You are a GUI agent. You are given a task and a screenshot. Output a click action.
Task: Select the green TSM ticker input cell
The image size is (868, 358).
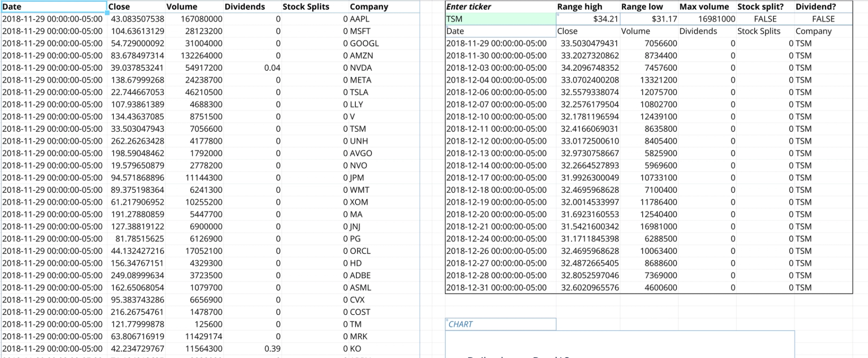tap(501, 19)
